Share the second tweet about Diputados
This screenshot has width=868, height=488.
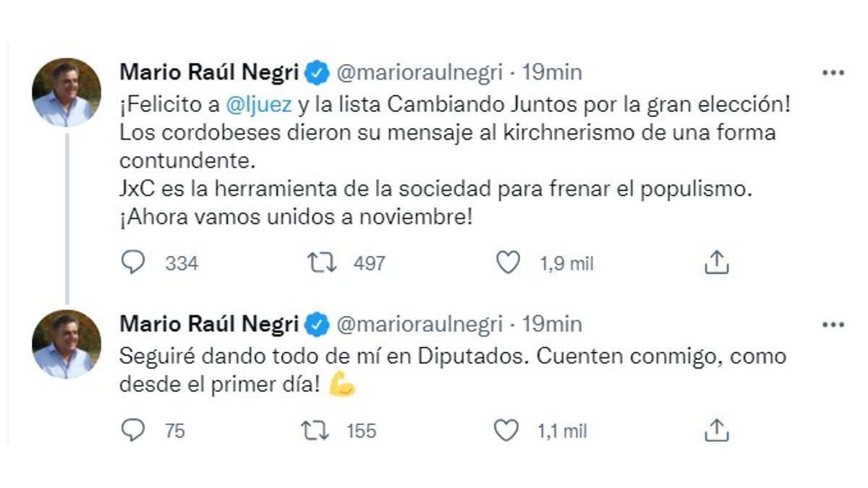[716, 431]
